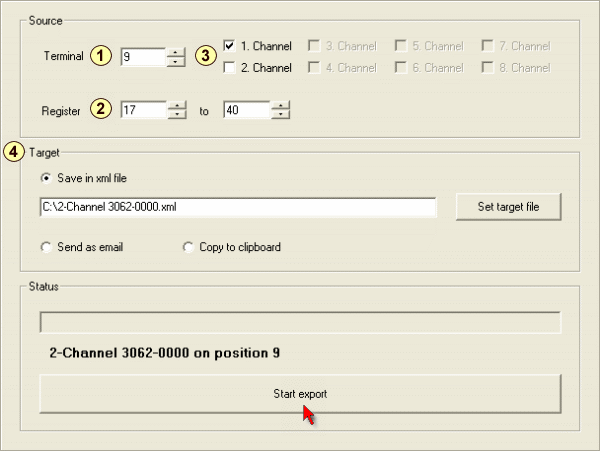
Task: Decrease the Terminal number with down arrow
Action: tap(176, 62)
